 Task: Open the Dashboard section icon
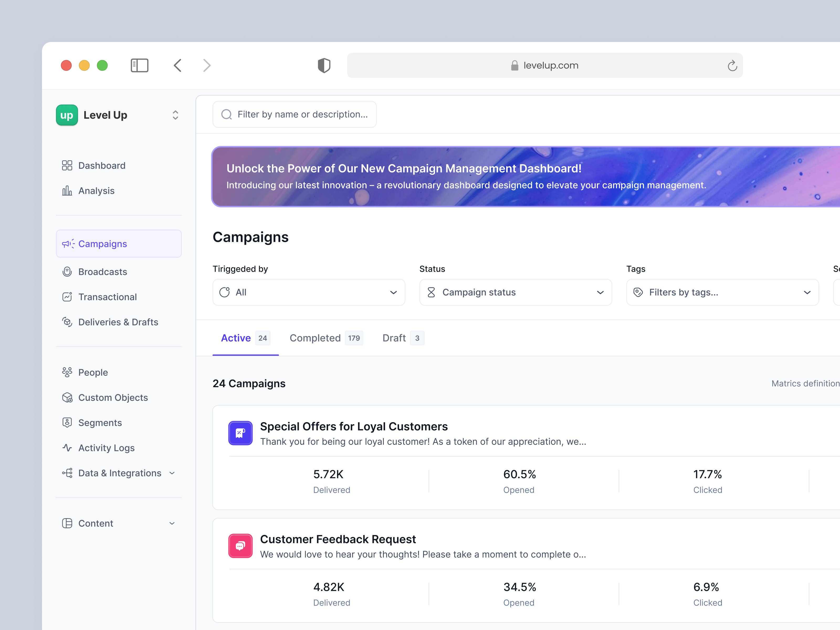pos(67,165)
